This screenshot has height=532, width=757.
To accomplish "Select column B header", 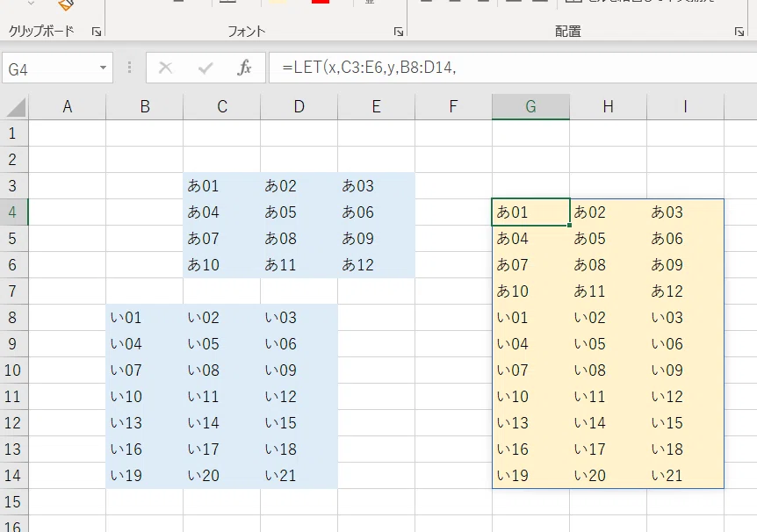I will [x=145, y=107].
